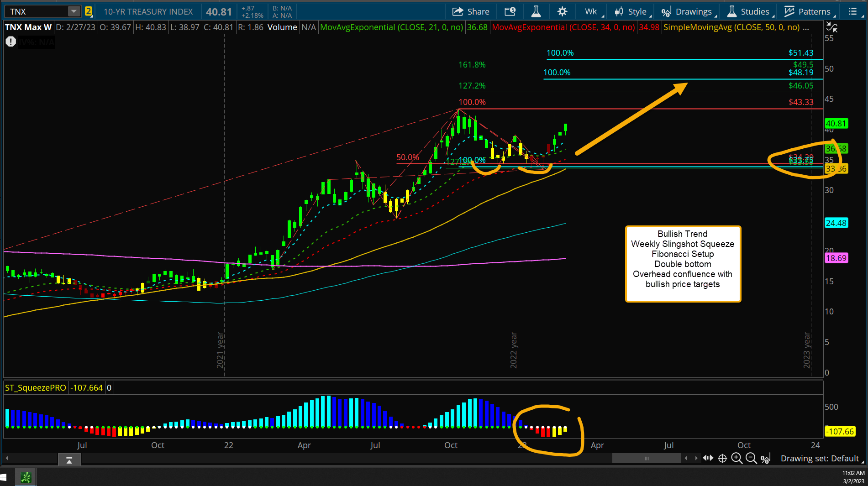Screen dimensions: 868x486
Task: Toggle percentage scale with the % icon
Action: [766, 458]
